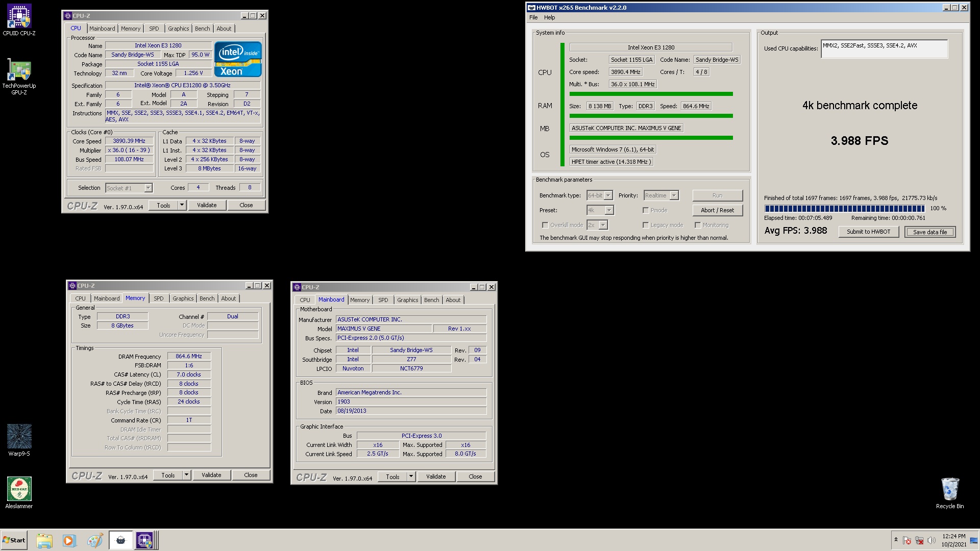The image size is (980, 551).
Task: Minimize the top CPU-Z CPU window
Action: tap(244, 16)
